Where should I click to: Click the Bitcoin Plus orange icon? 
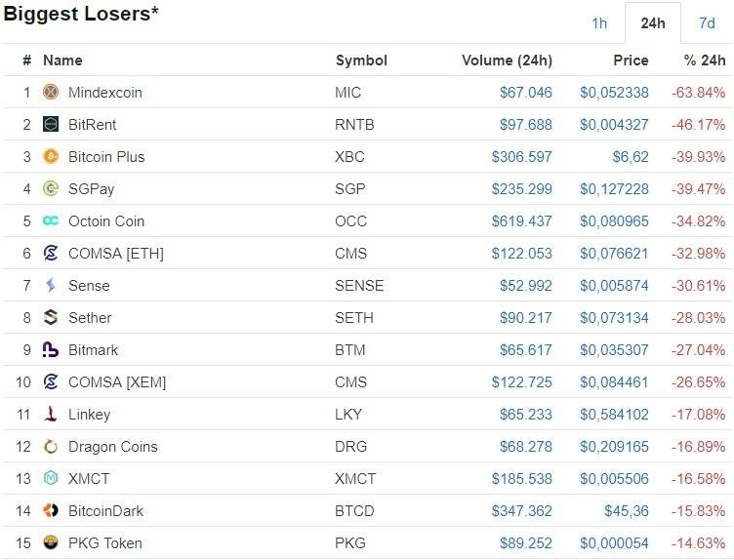point(51,157)
